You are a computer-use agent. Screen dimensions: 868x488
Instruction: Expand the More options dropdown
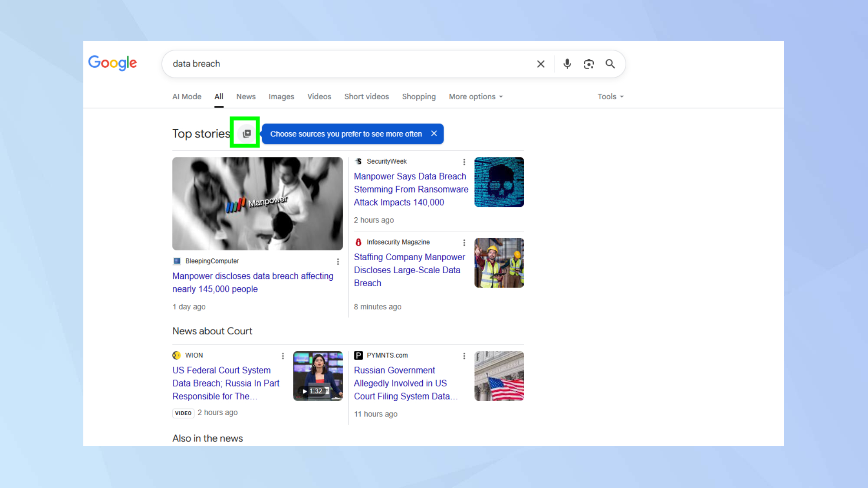pos(476,97)
